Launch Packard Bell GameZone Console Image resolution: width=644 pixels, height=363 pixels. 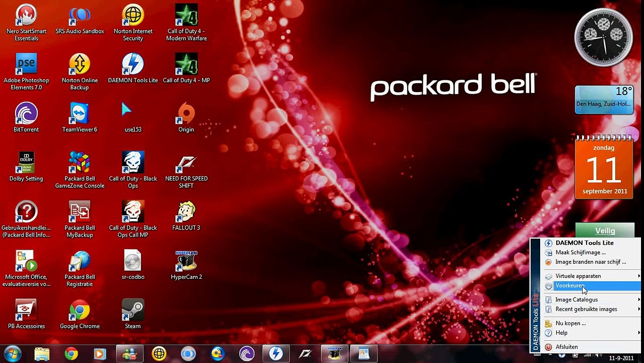(80, 170)
